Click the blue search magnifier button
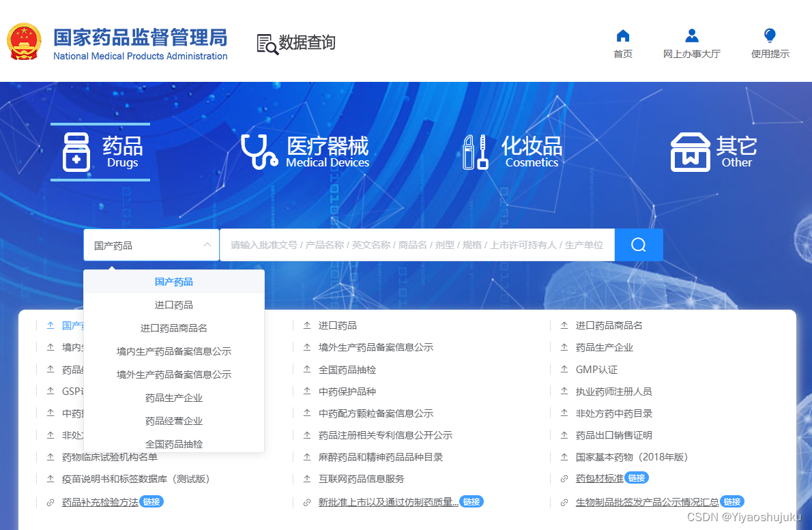This screenshot has height=530, width=812. pyautogui.click(x=639, y=245)
